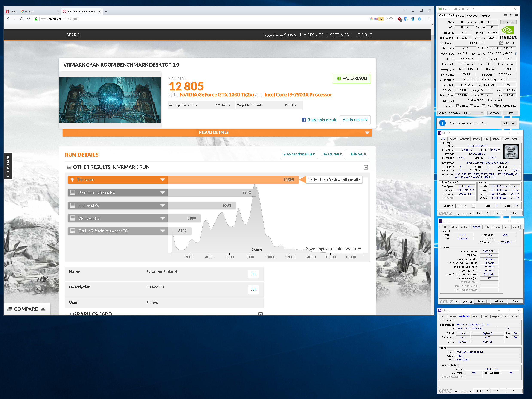
Task: Open the Bench tab in top CPU-Z window
Action: pos(506,139)
